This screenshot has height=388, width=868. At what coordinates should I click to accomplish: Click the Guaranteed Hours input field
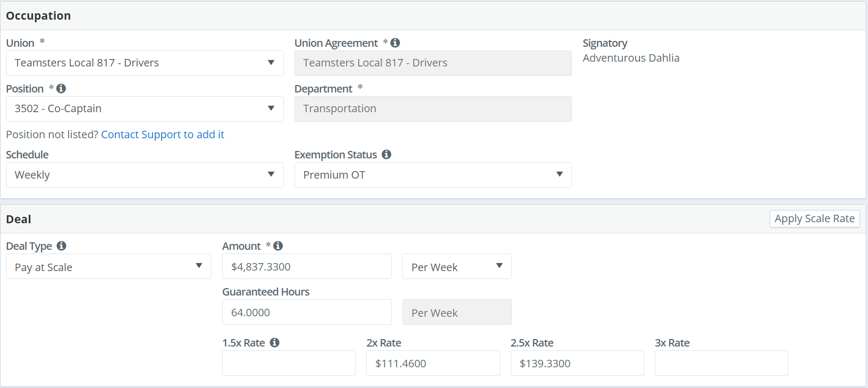click(x=307, y=313)
